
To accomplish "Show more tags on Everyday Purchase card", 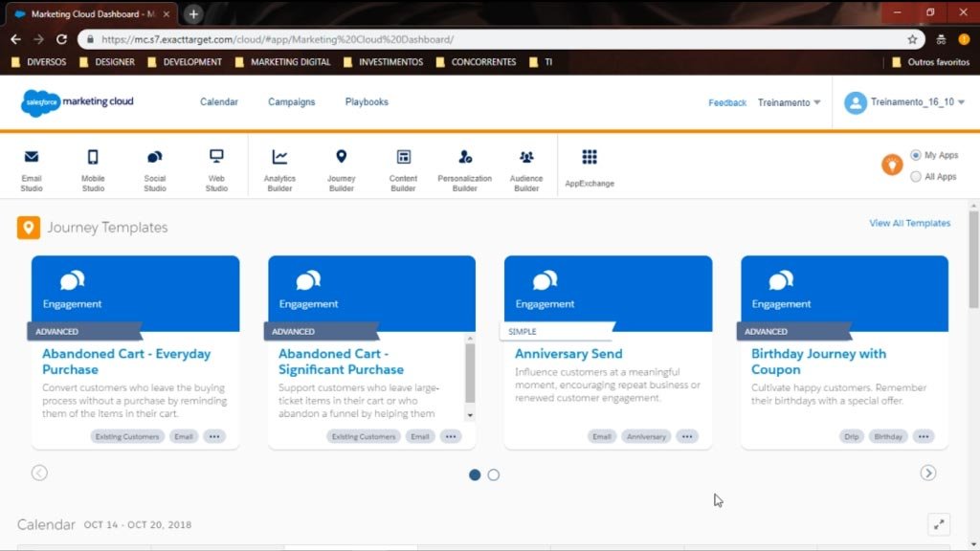I will (x=214, y=436).
